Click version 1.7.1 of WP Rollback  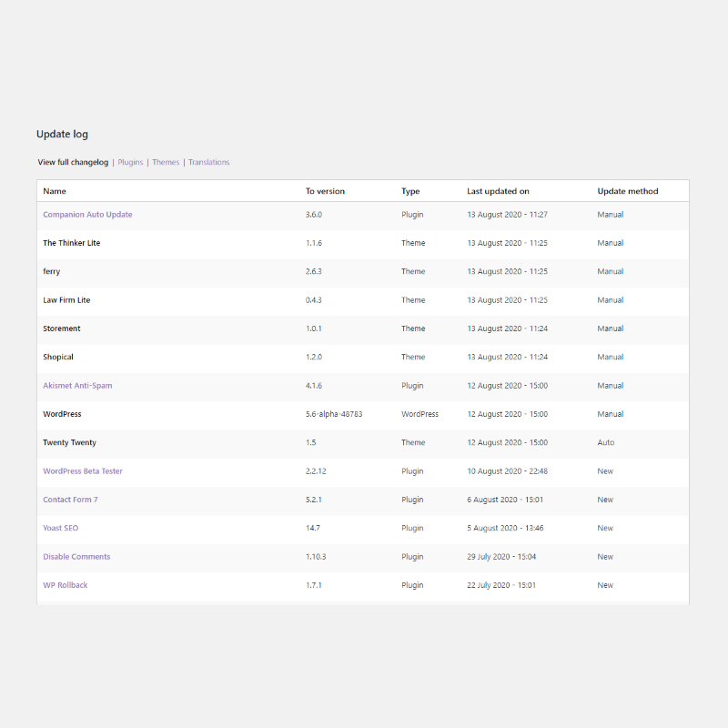[314, 585]
